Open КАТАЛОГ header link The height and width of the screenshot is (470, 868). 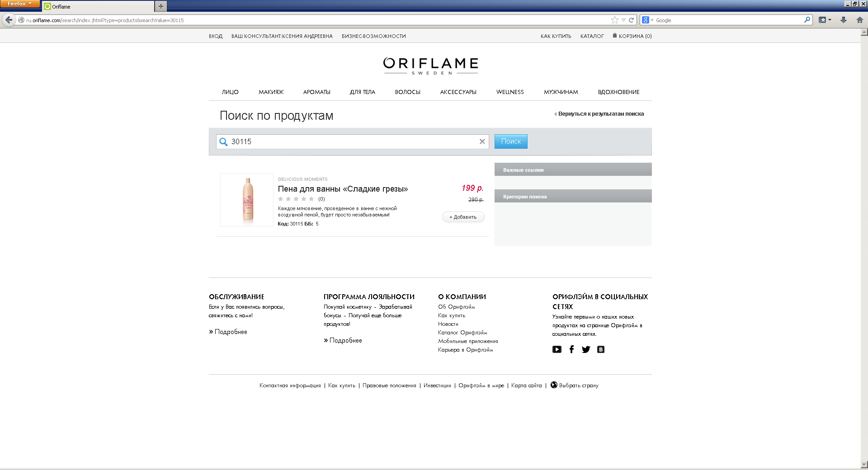[x=592, y=36]
